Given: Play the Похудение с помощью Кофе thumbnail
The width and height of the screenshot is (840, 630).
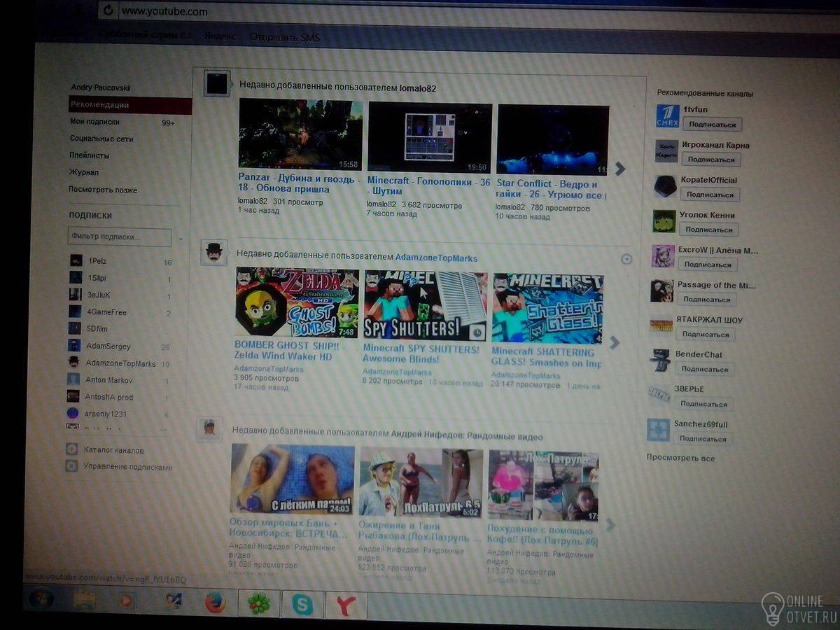Looking at the screenshot, I should 543,485.
